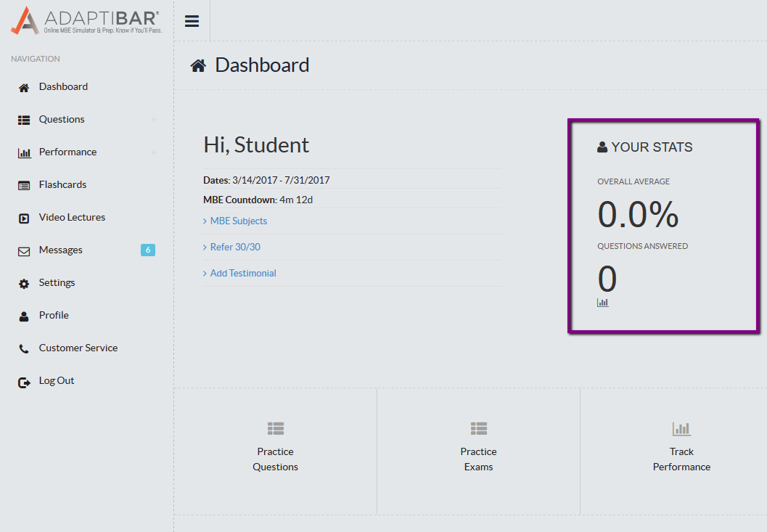Click the Customer Service phone icon
The width and height of the screenshot is (767, 532).
coord(24,348)
